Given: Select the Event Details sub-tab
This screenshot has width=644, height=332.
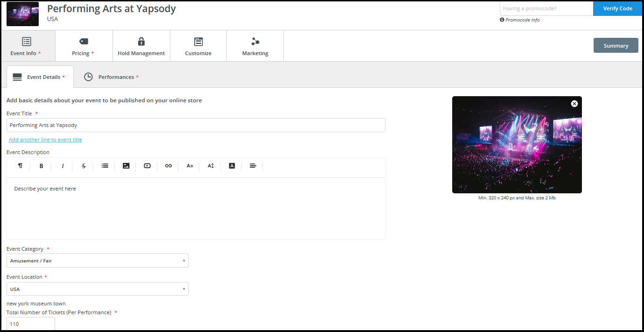Looking at the screenshot, I should click(x=40, y=77).
